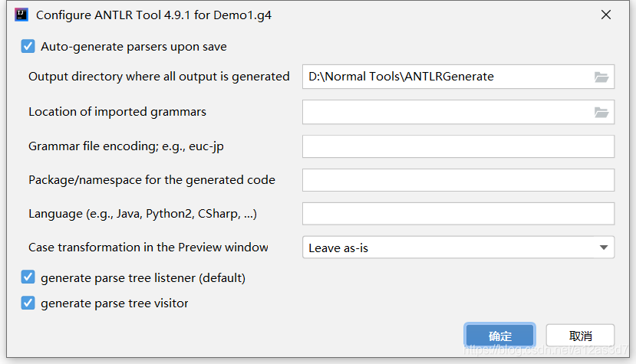Toggle generate parse tree visitor checkbox
This screenshot has width=636, height=364.
(28, 303)
